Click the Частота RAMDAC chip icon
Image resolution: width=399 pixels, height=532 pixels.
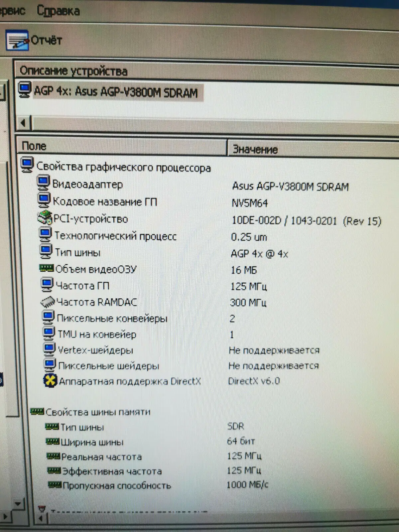(x=48, y=302)
